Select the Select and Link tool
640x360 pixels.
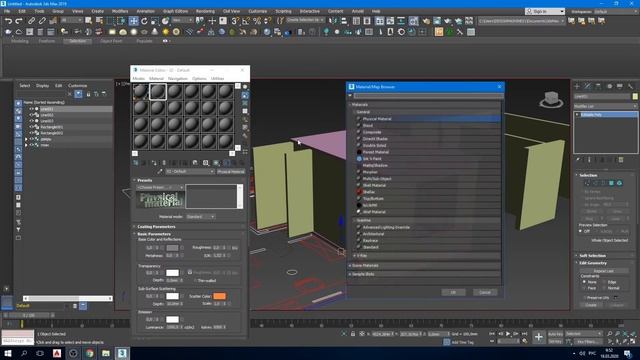tap(31, 21)
